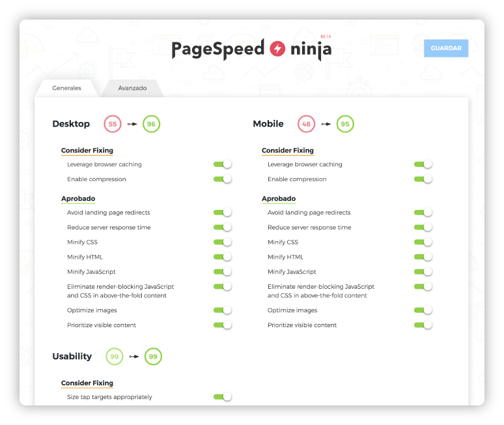
Task: Toggle Mobile Enable compression switch
Action: [423, 179]
